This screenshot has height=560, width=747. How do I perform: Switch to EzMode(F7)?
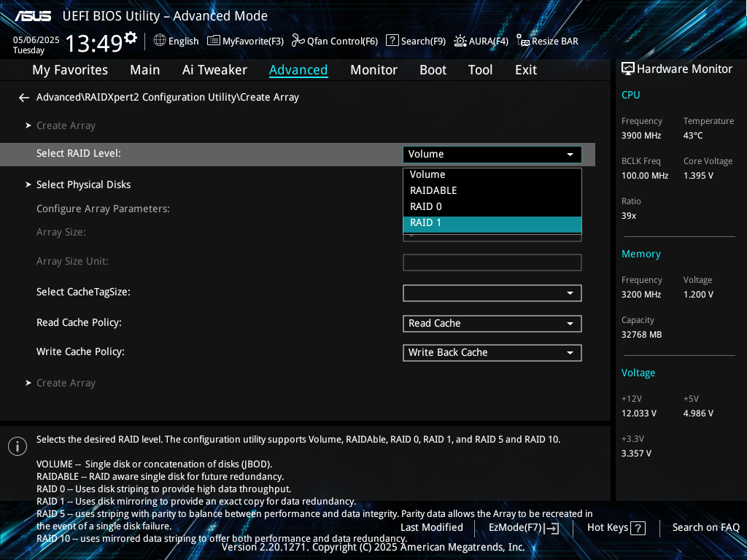pyautogui.click(x=524, y=528)
